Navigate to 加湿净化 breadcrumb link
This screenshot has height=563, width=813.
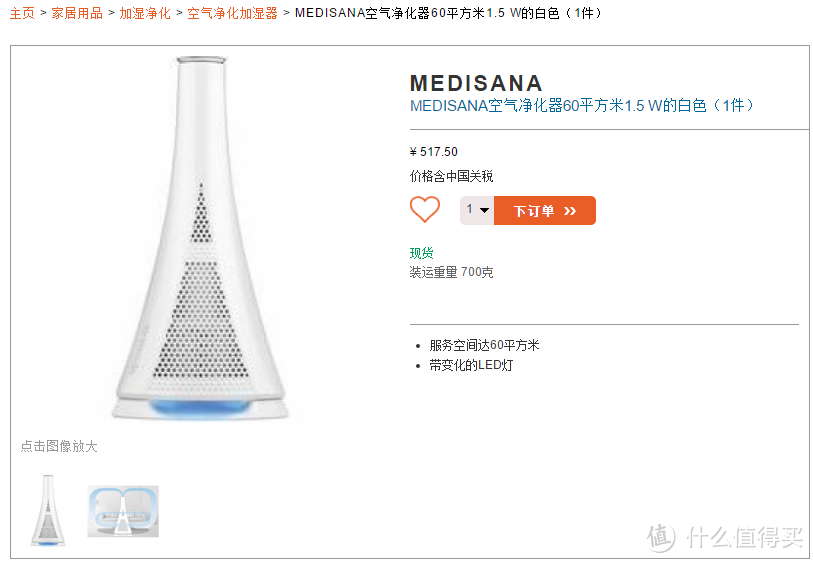point(145,13)
